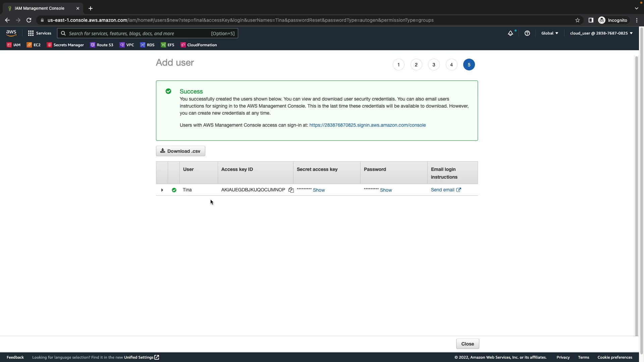Screen dimensions: 644x362
Task: Open the notifications bell icon
Action: coord(510,33)
